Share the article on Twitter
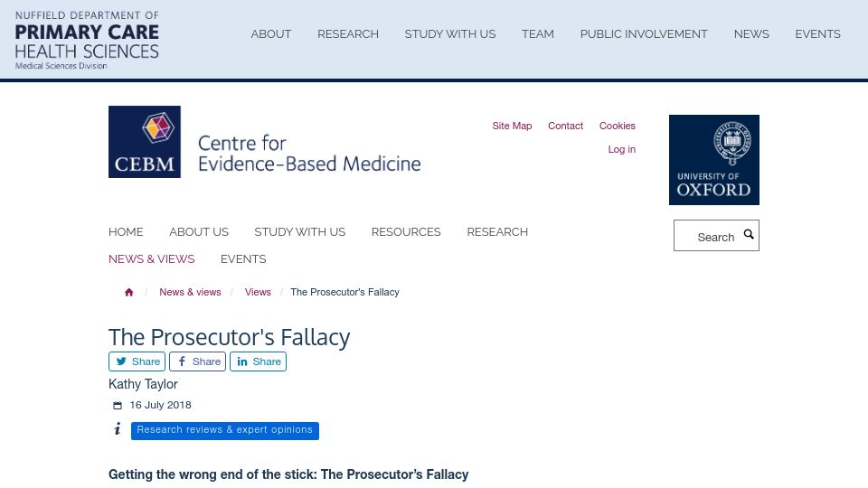 pos(137,361)
